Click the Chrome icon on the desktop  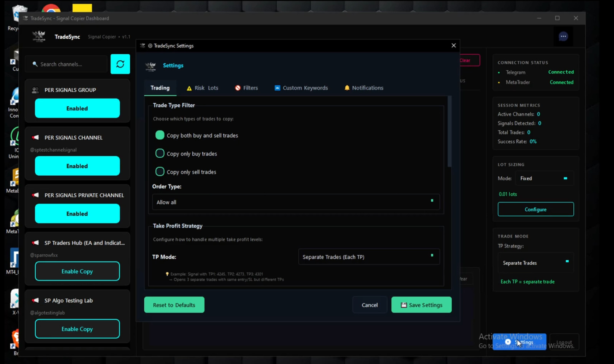pos(51,8)
